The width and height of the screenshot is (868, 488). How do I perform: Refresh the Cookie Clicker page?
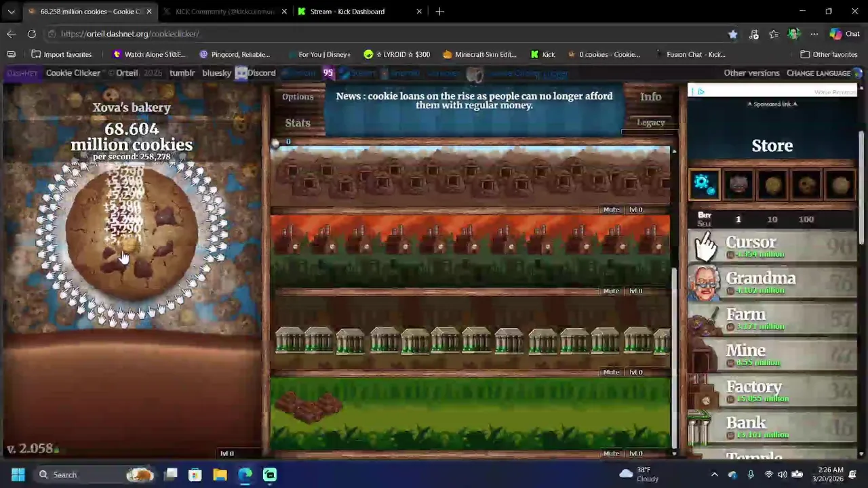pos(32,33)
